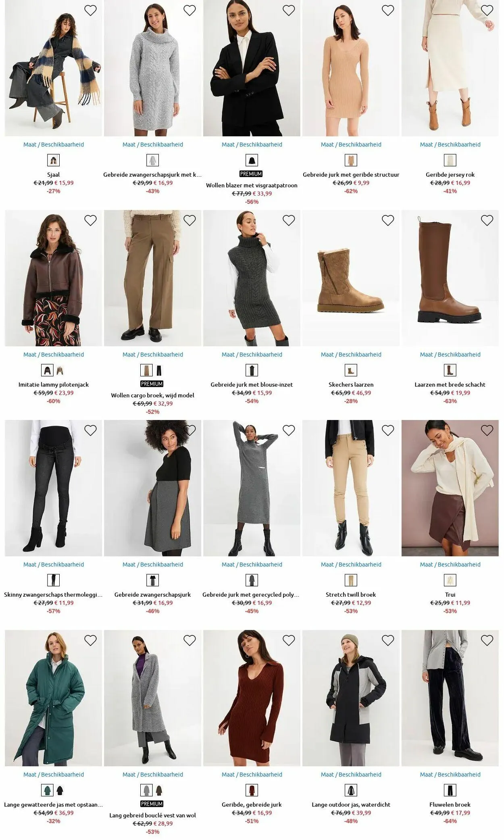The width and height of the screenshot is (504, 840).
Task: Choose the black swatch for gewatteerde jas
Action: click(60, 790)
